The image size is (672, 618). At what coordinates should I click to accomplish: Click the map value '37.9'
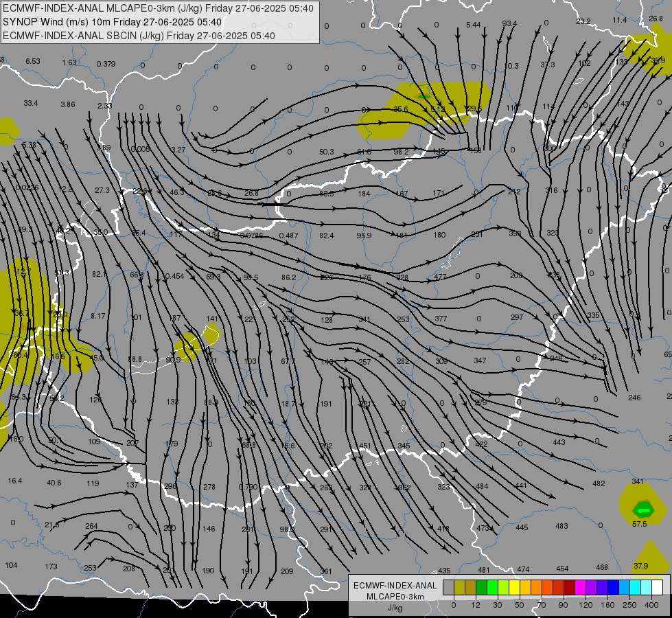(x=640, y=566)
